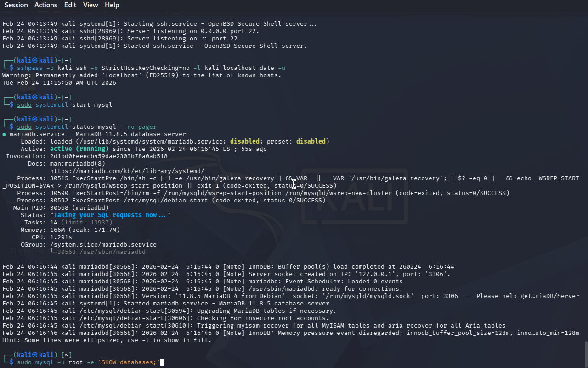
Task: Click the first yellow 'disabled' word in the Loaded line
Action: [244, 142]
